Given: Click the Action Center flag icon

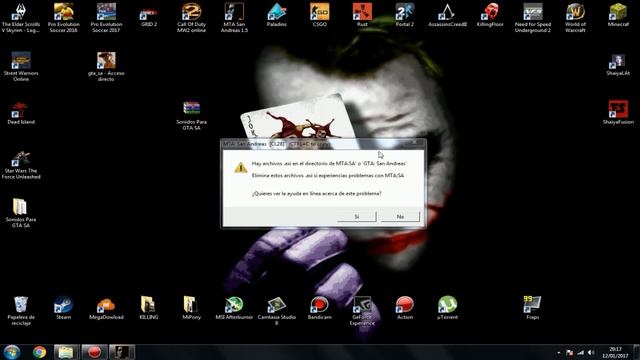Looking at the screenshot, I should click(x=570, y=353).
